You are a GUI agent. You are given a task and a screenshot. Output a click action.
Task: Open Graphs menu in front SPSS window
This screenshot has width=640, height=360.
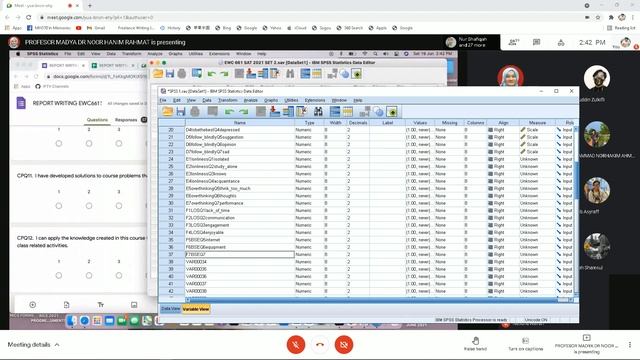tap(271, 100)
